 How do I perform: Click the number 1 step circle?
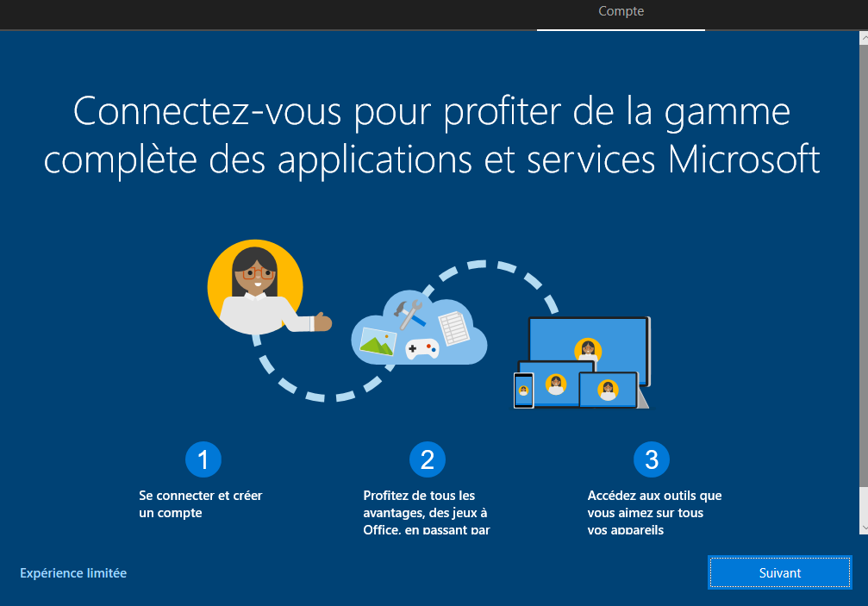click(203, 459)
